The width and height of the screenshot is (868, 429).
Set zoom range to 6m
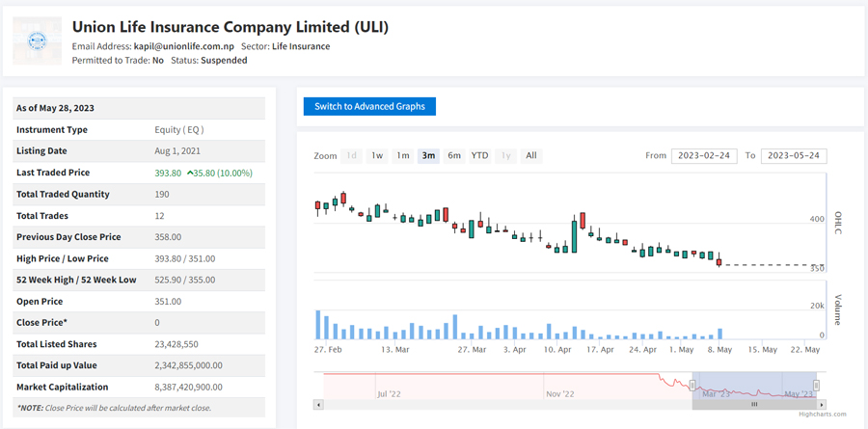pos(453,156)
